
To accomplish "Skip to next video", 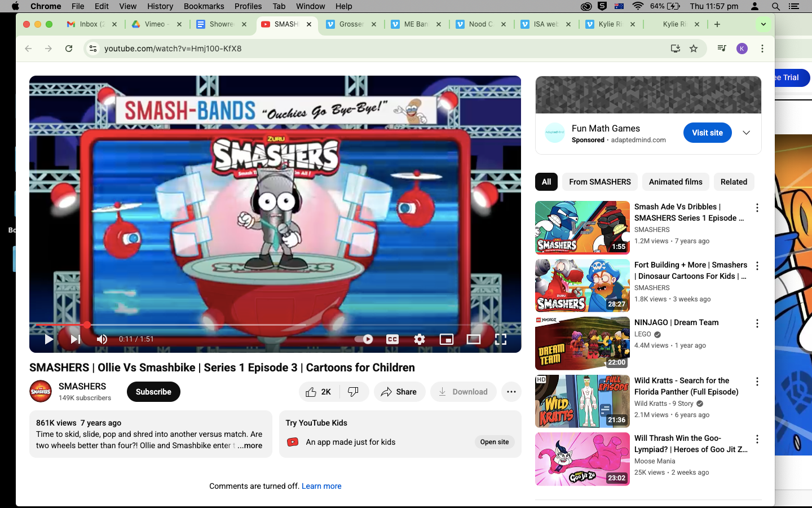I will (75, 339).
